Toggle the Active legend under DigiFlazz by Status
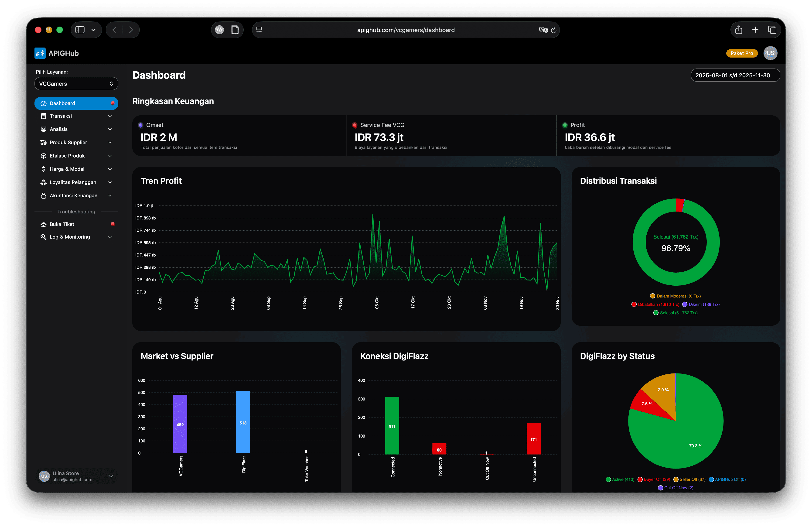The height and width of the screenshot is (527, 812). click(620, 479)
